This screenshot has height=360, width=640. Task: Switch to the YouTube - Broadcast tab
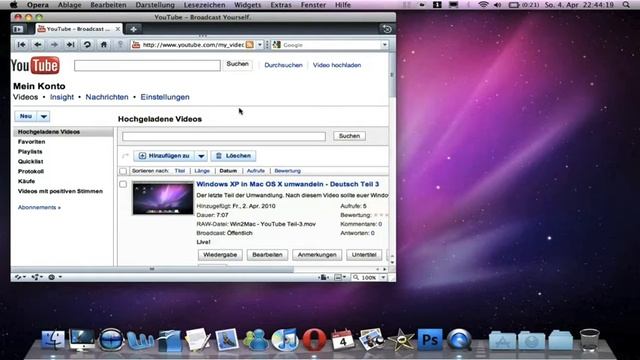click(79, 29)
